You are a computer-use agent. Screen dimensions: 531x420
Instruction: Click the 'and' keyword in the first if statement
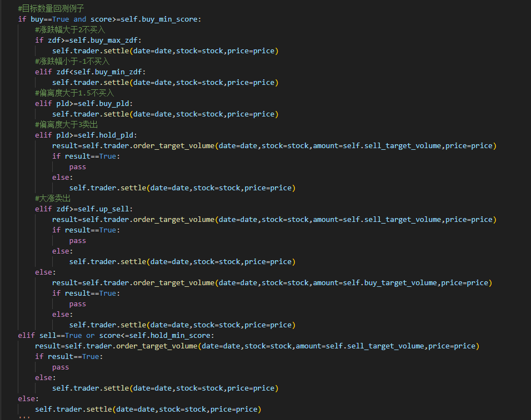80,19
